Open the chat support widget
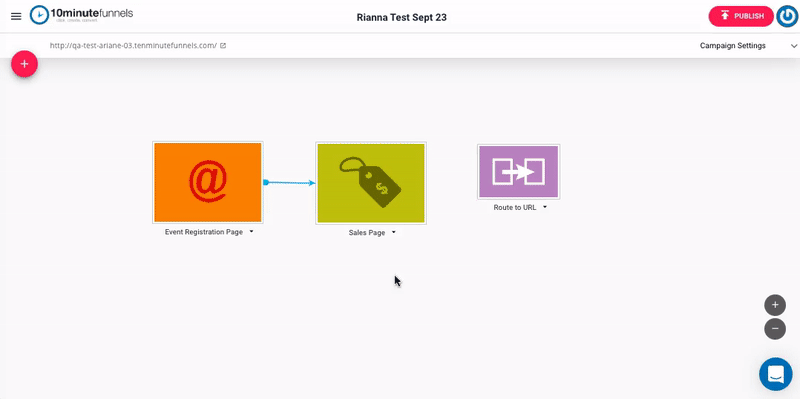This screenshot has height=399, width=800. pos(776,374)
